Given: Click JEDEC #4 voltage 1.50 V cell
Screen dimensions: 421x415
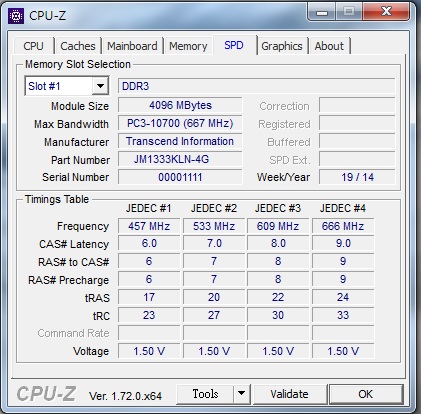Looking at the screenshot, I should pyautogui.click(x=343, y=351).
